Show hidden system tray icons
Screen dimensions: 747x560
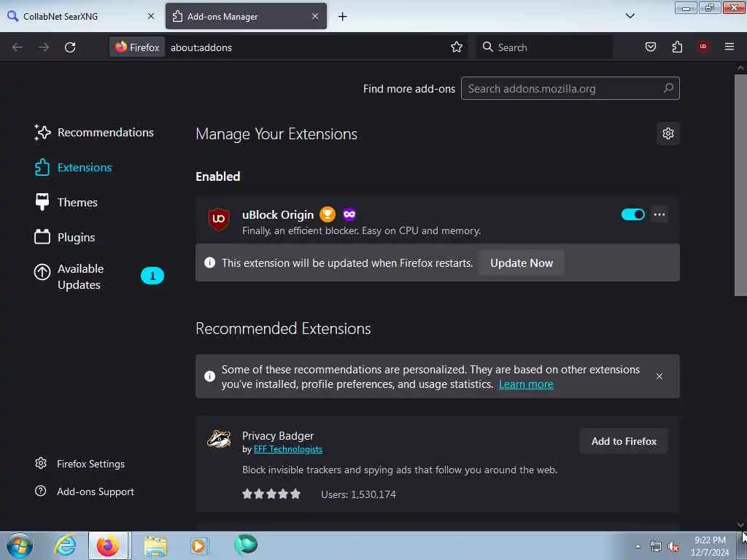[x=638, y=547]
